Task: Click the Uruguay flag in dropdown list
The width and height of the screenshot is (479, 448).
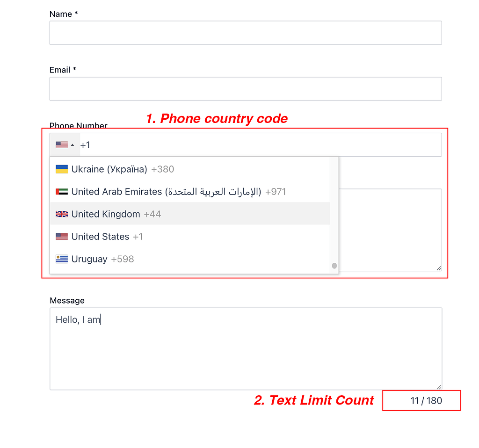Action: [62, 259]
